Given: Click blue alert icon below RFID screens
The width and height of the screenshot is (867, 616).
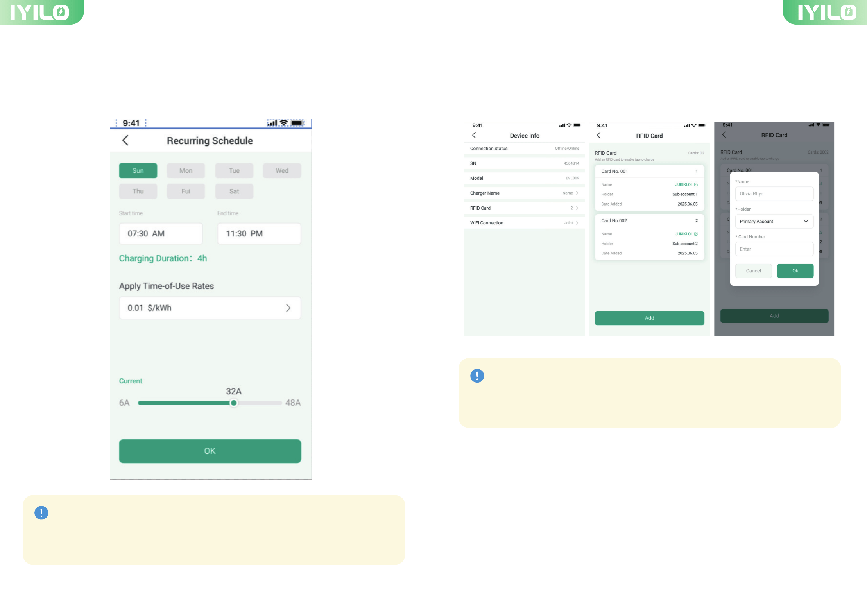Looking at the screenshot, I should tap(477, 376).
